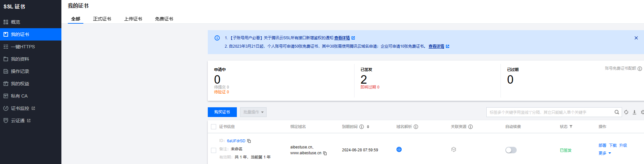The image size is (644, 164).
Task: Click info icon beside 关联资源 header
Action: click(470, 127)
